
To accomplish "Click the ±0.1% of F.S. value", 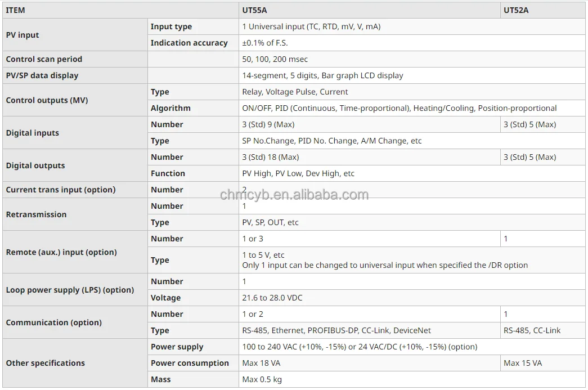I will [x=265, y=43].
